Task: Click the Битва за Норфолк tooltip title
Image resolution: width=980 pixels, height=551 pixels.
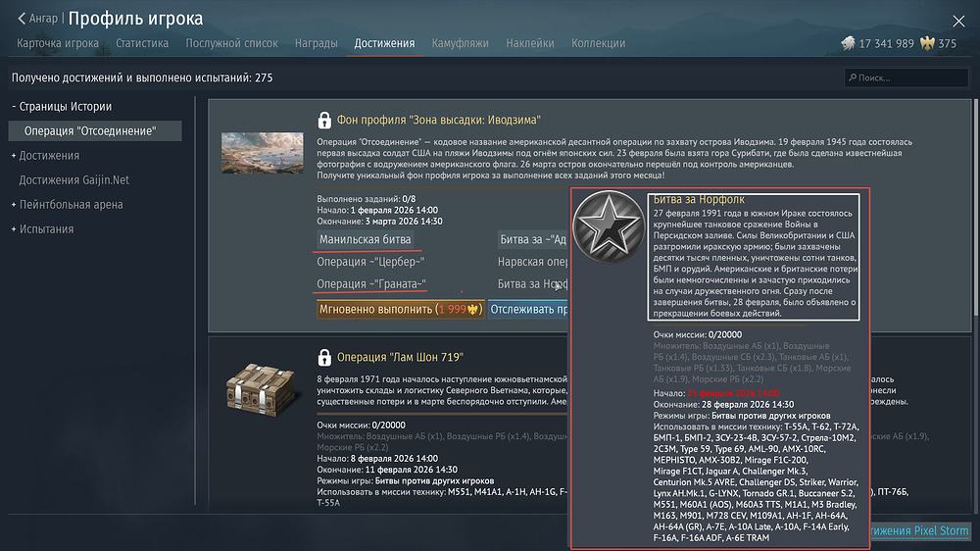Action: [x=699, y=199]
